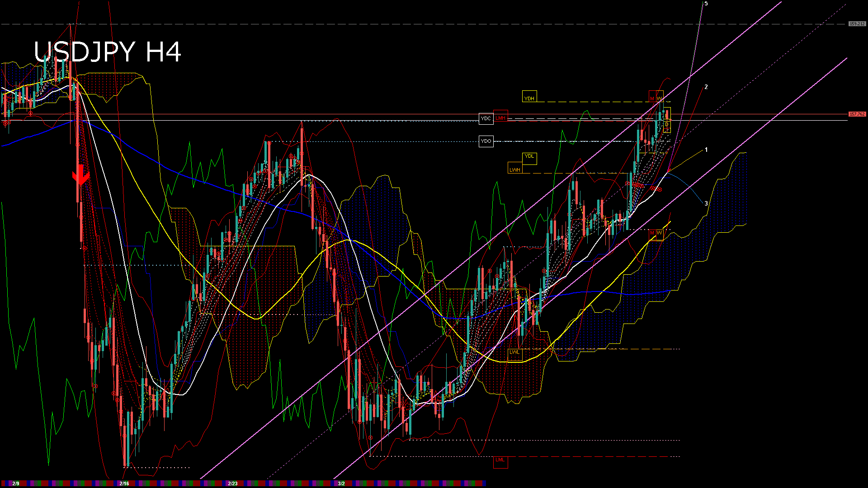Click the colored indicator strip at the bottom
Image resolution: width=868 pixels, height=488 pixels.
tap(244, 483)
